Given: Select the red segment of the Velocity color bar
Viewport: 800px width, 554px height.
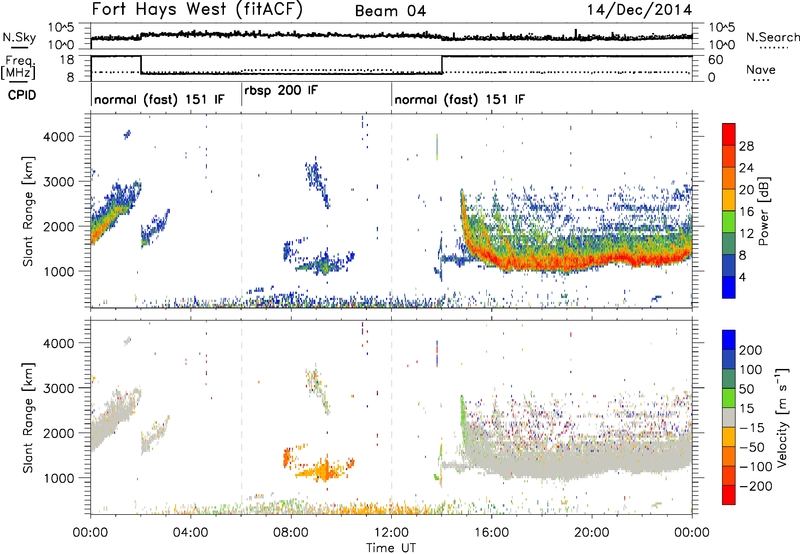Looking at the screenshot, I should coord(729,495).
